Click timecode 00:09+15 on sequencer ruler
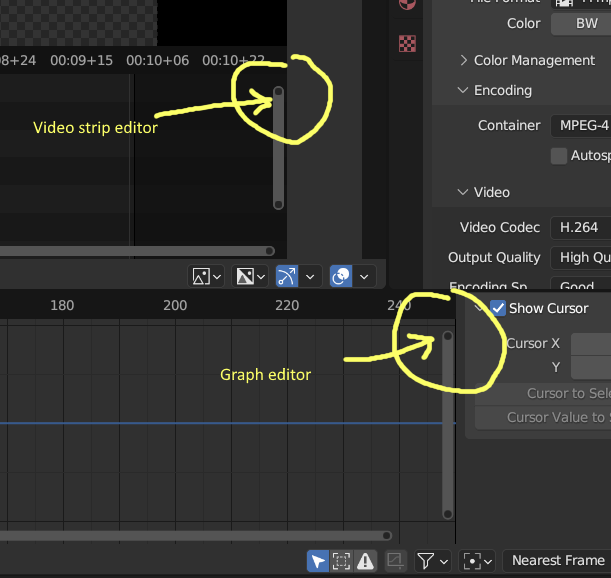Viewport: 611px width, 578px height. pyautogui.click(x=81, y=60)
